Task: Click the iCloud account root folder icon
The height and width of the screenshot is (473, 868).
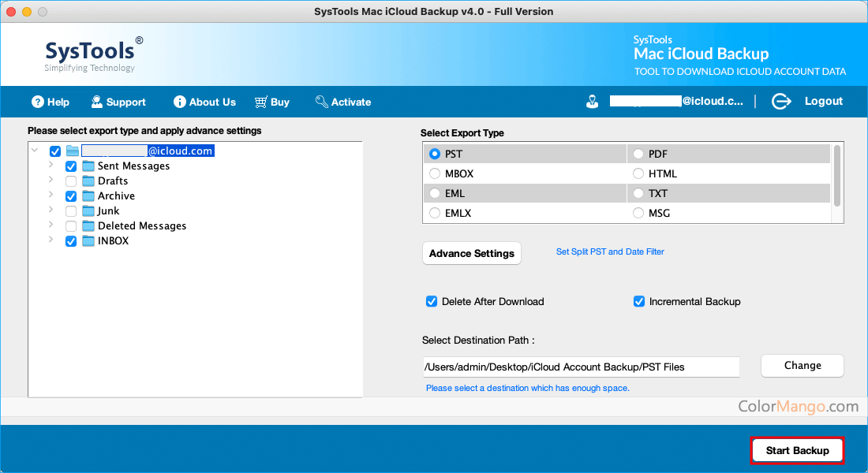Action: [73, 151]
